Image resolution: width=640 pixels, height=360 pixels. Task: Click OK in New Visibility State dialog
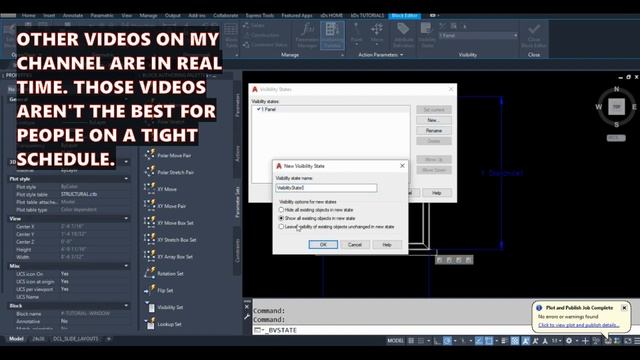coord(323,244)
